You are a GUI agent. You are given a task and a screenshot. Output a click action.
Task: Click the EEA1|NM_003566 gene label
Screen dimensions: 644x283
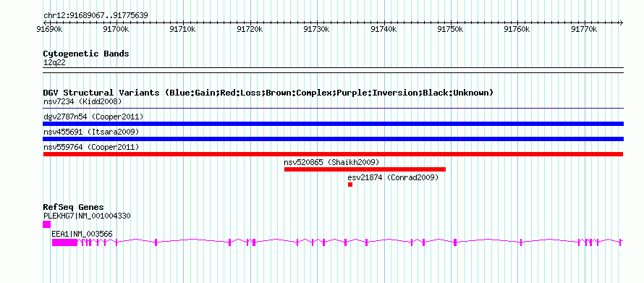click(82, 234)
